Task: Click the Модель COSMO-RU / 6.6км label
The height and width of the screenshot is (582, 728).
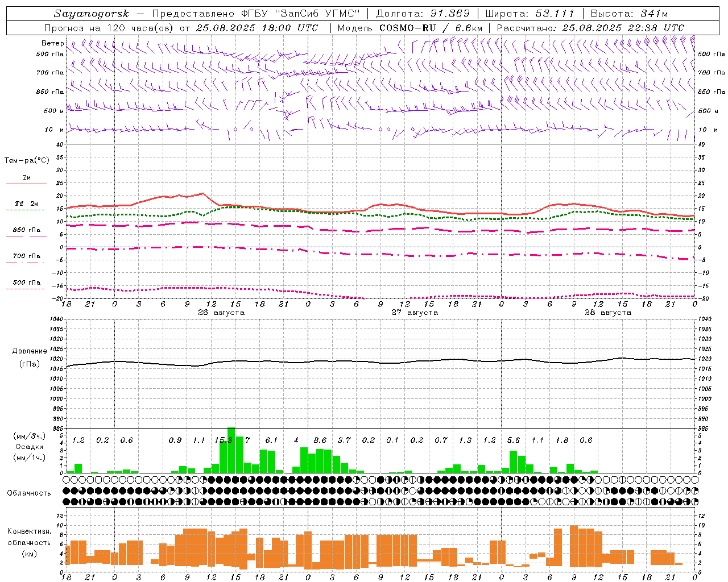Action: [409, 28]
